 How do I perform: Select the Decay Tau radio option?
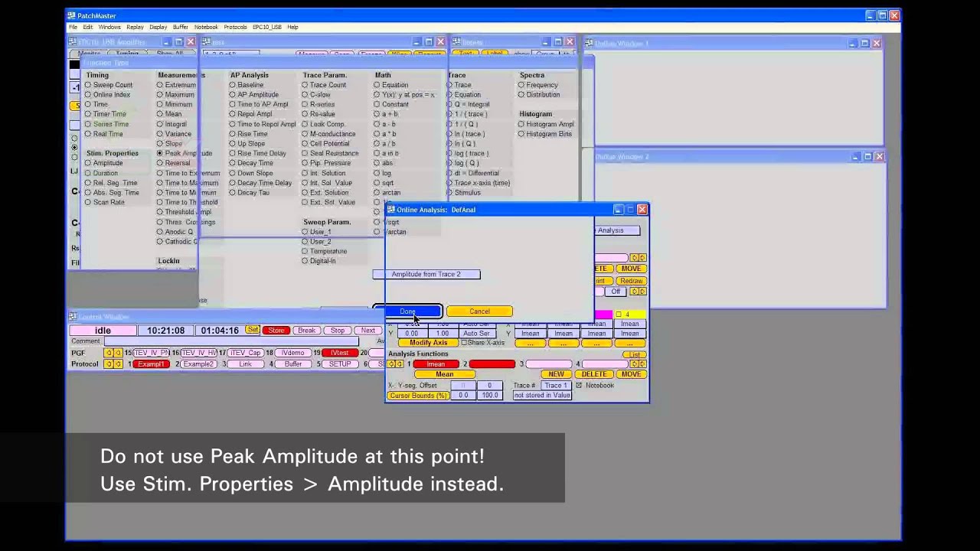[232, 193]
